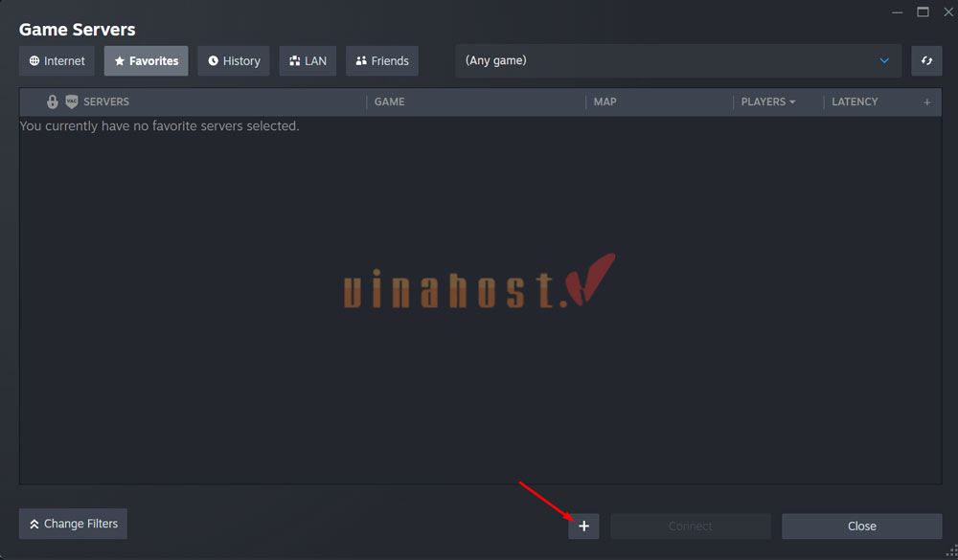Image resolution: width=958 pixels, height=560 pixels.
Task: Sort list by Map column
Action: (604, 101)
